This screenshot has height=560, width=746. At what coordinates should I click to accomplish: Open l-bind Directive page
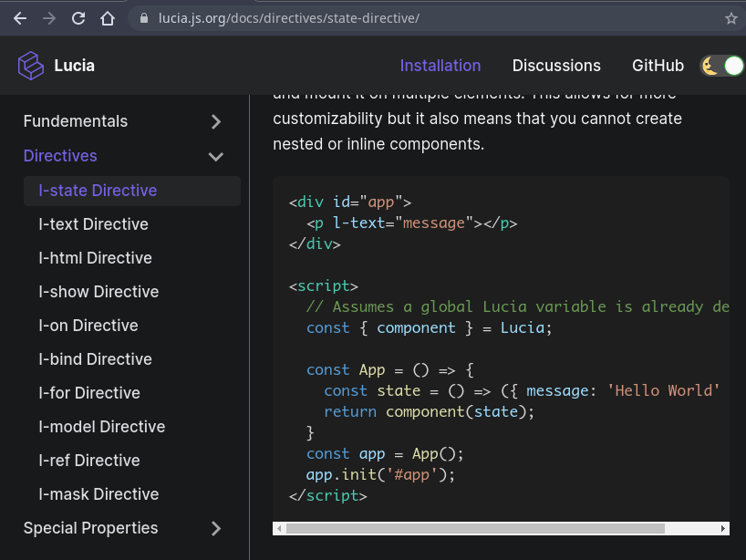[x=95, y=359]
